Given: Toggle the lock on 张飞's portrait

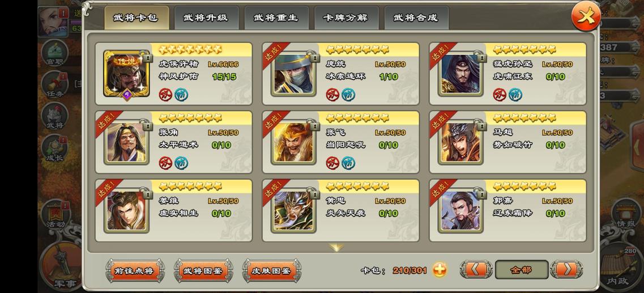Looking at the screenshot, I should (314, 125).
